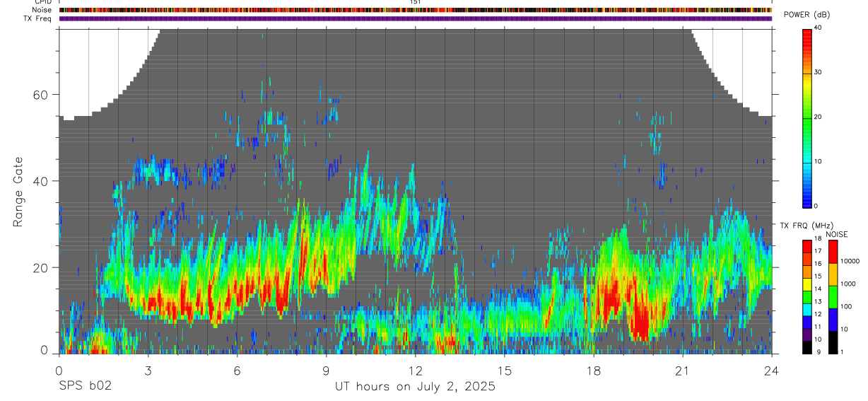This screenshot has width=868, height=401.
Task: Click the '17' MHz label on TX FRQ scale
Action: (818, 251)
